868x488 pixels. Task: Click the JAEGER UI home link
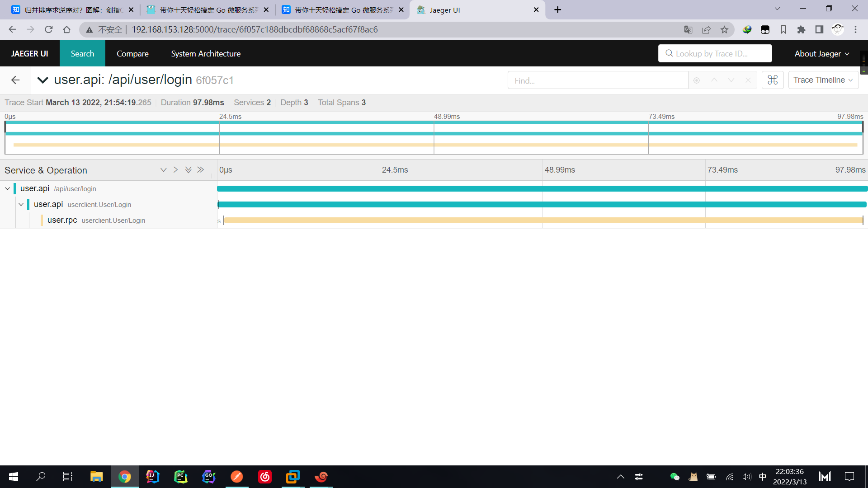30,54
